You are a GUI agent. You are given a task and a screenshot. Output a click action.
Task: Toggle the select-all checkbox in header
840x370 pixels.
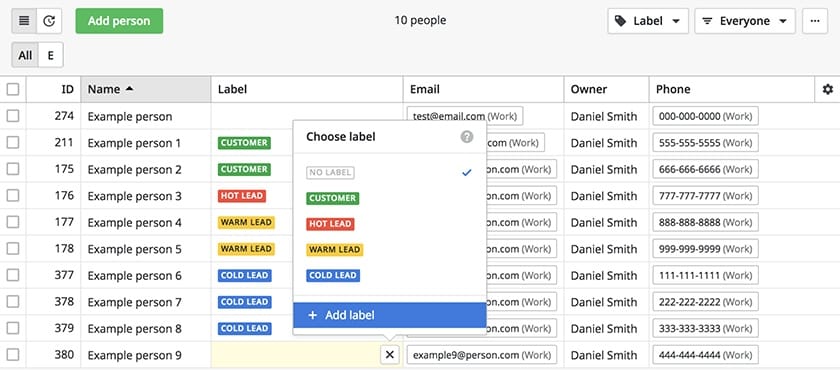[x=13, y=89]
